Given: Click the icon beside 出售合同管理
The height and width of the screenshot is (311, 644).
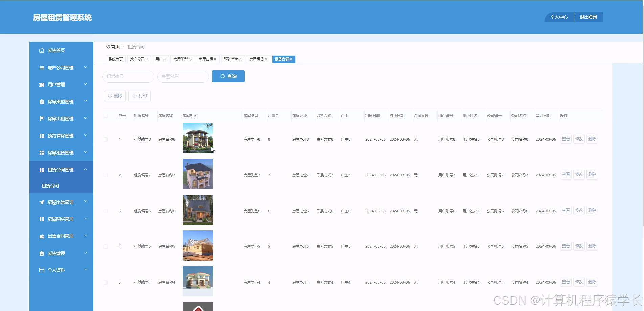Looking at the screenshot, I should point(42,236).
